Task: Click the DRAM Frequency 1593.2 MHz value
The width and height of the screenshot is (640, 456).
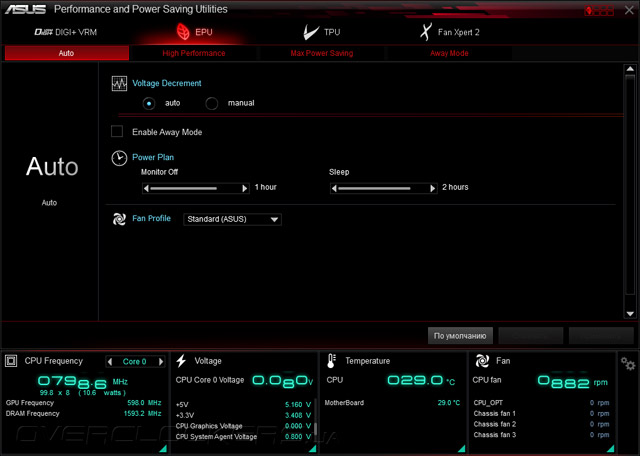Action: click(x=142, y=414)
